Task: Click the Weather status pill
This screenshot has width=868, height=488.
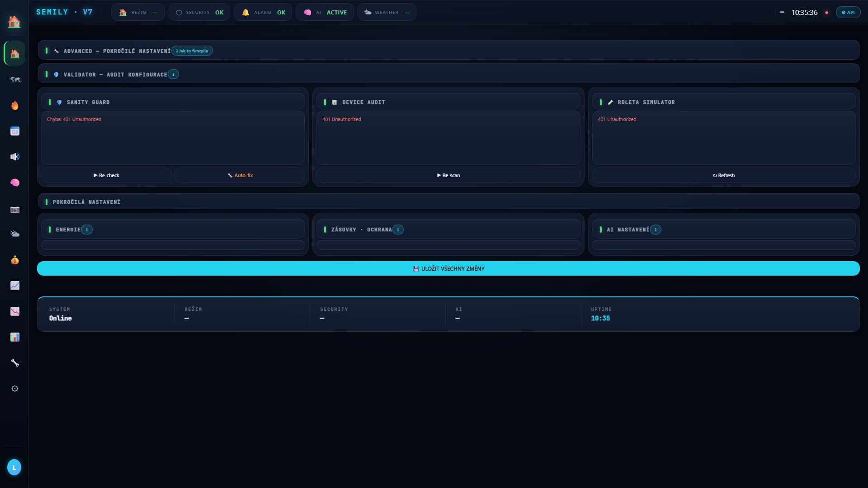Action: pyautogui.click(x=387, y=12)
